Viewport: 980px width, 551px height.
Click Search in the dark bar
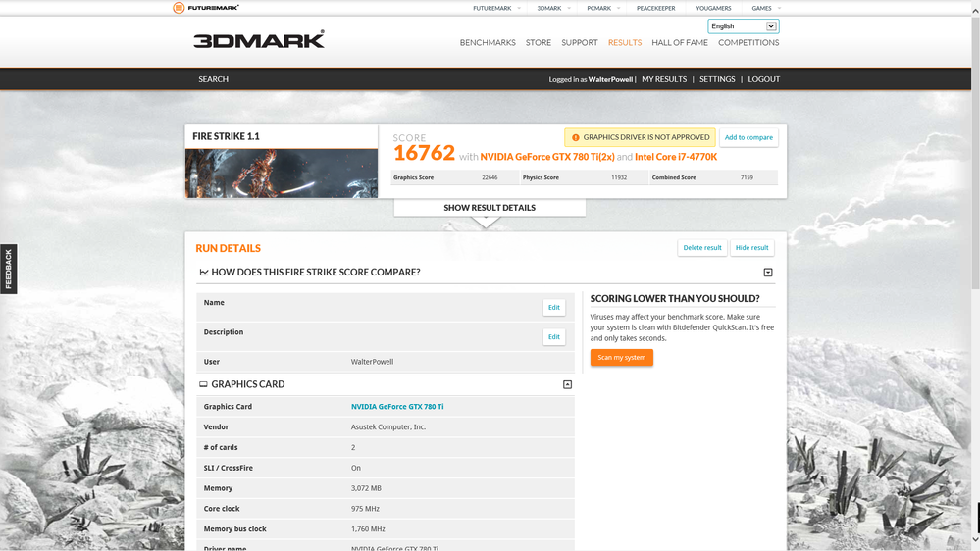[x=213, y=79]
